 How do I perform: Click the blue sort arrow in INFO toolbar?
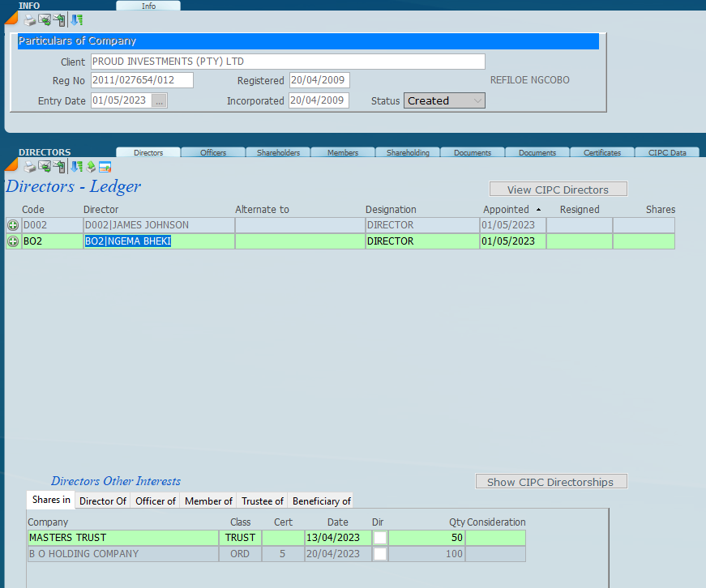(76, 20)
